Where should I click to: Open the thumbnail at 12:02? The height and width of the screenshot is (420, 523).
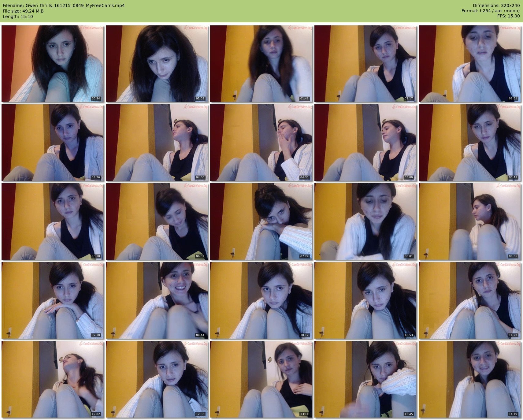(x=53, y=379)
